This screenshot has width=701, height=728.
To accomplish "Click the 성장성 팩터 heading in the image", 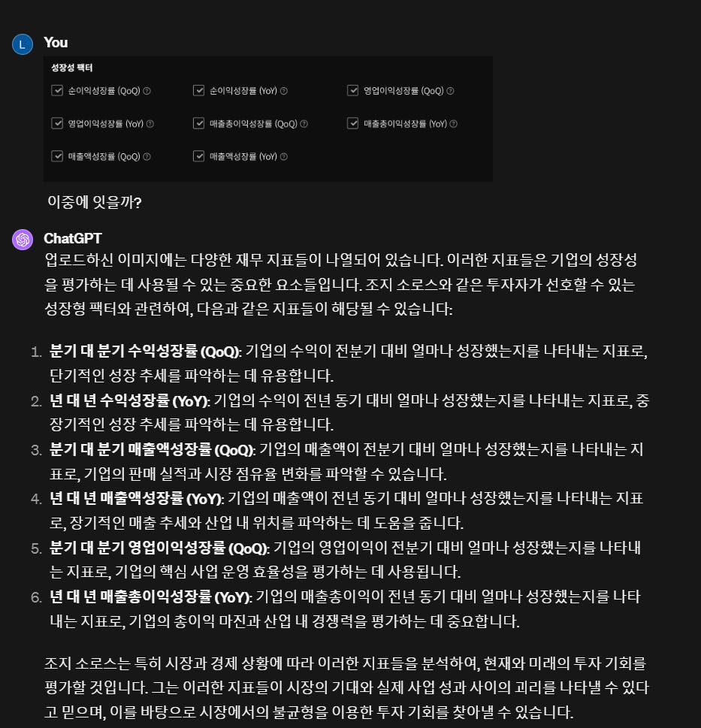I will point(72,68).
